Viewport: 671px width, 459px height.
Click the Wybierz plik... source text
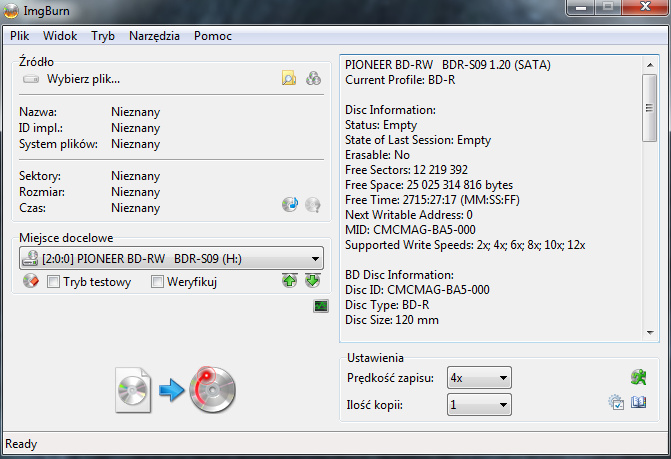(83, 79)
